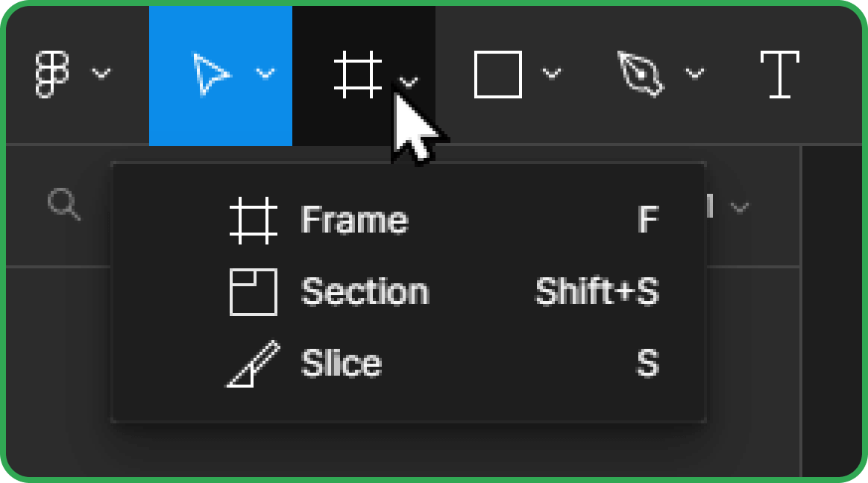
Task: Expand the Figma main menu chevron
Action: [101, 73]
